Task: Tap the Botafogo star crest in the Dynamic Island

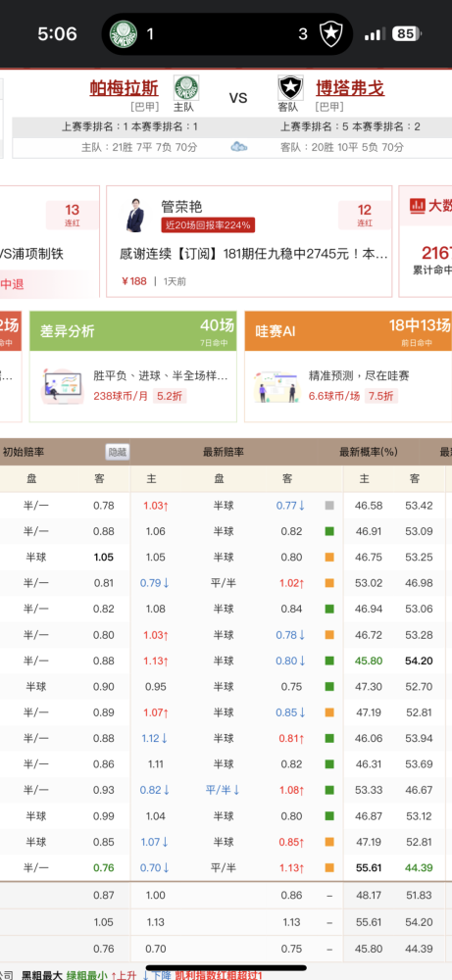Action: click(329, 33)
